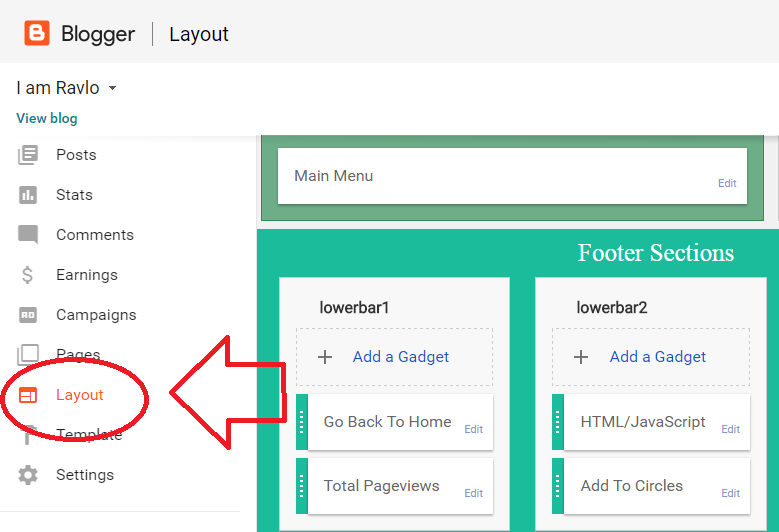
Task: Edit the Go Back To Home gadget
Action: point(473,429)
